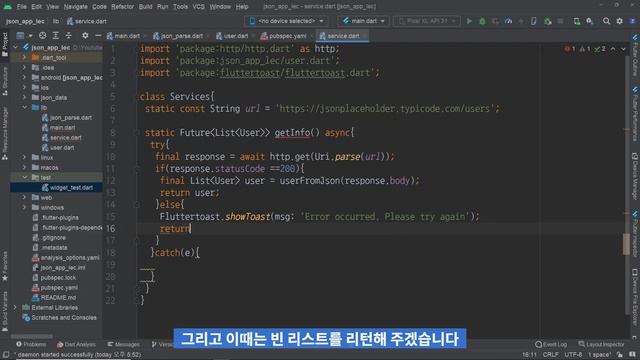Open the Layout Inspector
This screenshot has width=640, height=360.
click(601, 344)
